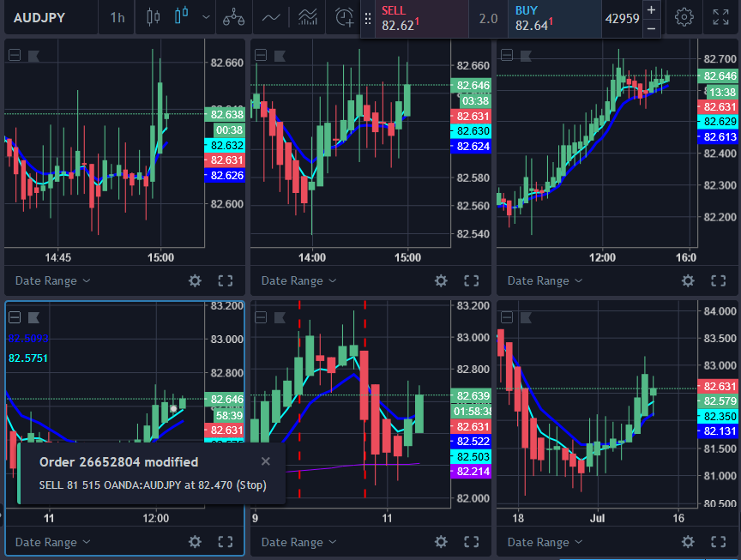The image size is (741, 560).
Task: Dismiss the Order 26652804 modified notification
Action: (x=265, y=461)
